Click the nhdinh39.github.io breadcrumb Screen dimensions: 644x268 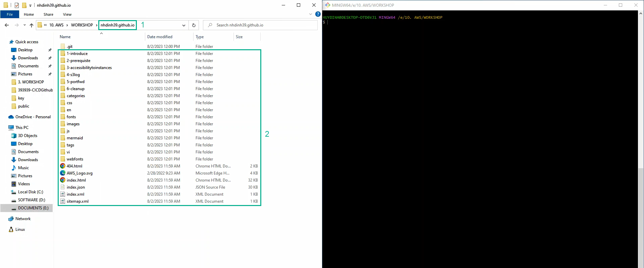tap(117, 25)
